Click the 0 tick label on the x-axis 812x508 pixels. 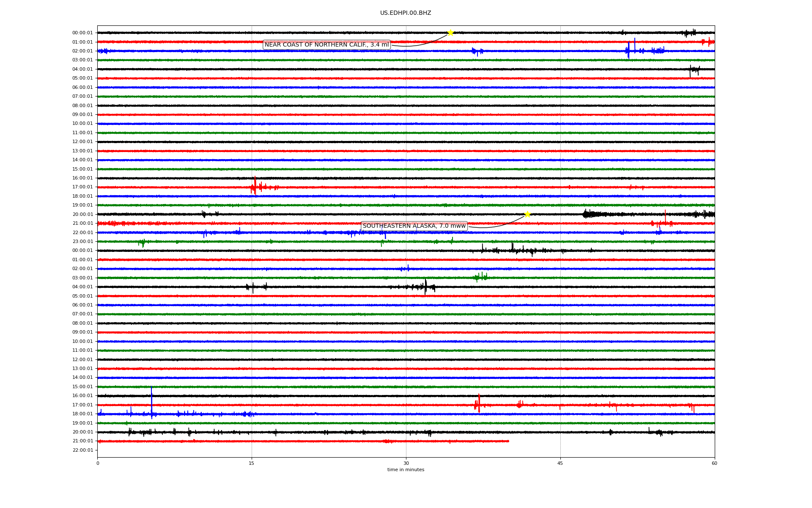tap(98, 464)
